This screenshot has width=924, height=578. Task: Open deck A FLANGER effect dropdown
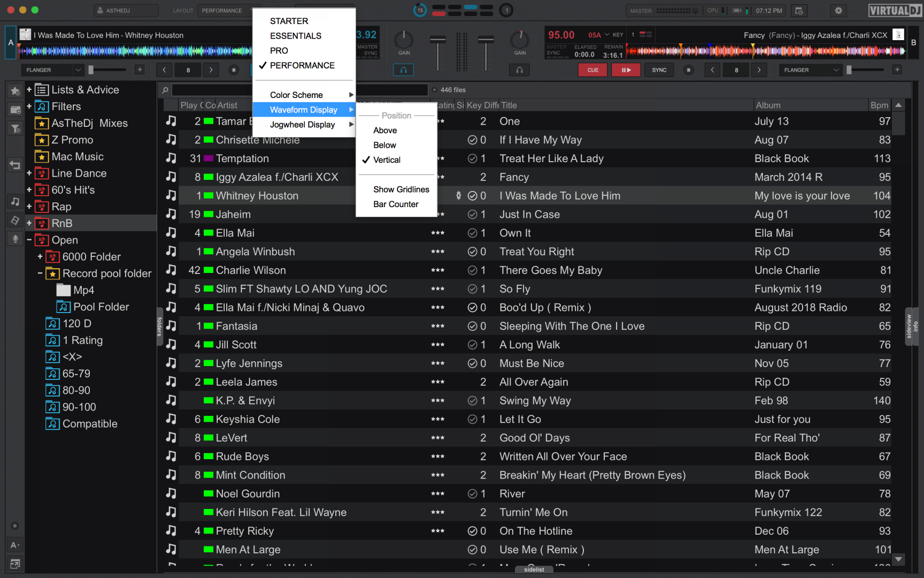[52, 70]
